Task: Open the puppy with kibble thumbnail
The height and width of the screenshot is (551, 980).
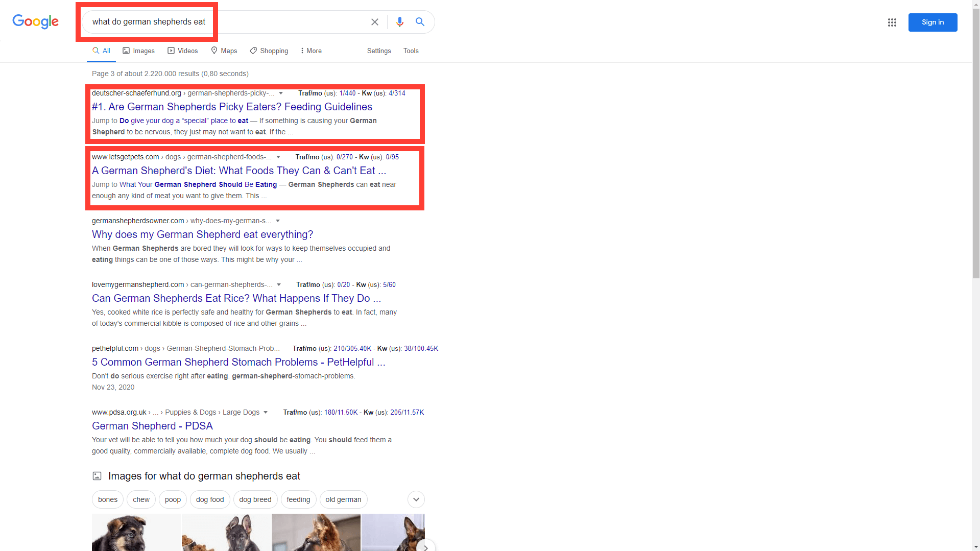Action: point(226,532)
